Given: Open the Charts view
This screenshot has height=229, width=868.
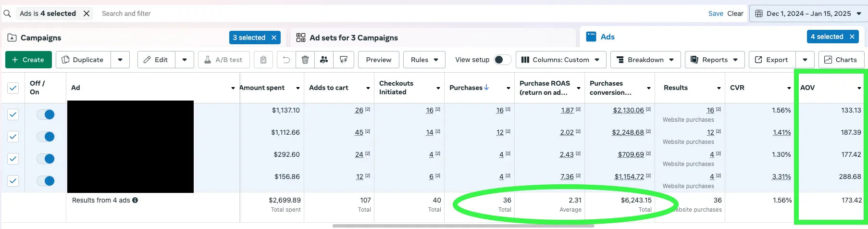Looking at the screenshot, I should click(x=840, y=60).
